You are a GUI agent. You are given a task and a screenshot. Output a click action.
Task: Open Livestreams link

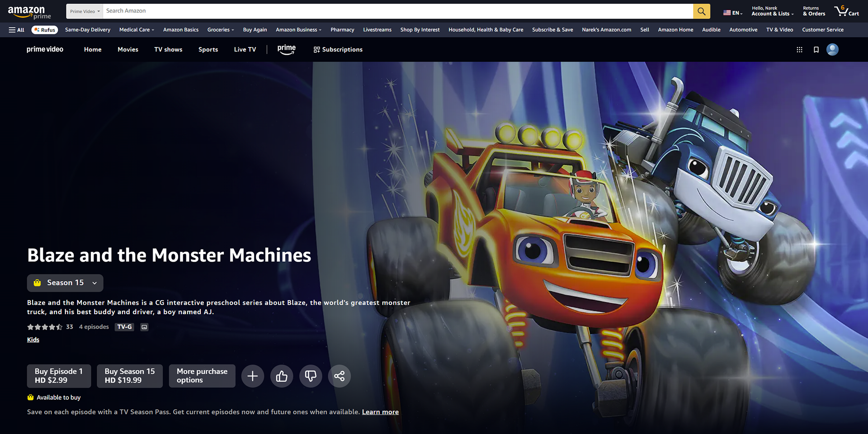[x=377, y=30]
